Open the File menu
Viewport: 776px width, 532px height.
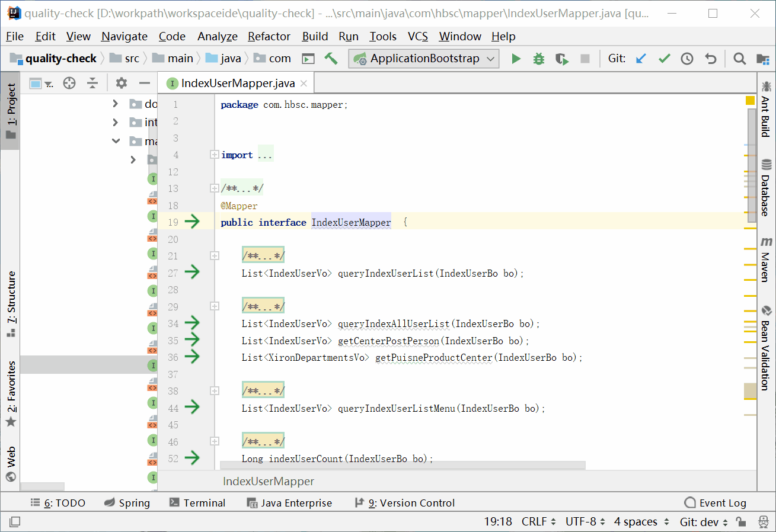15,36
